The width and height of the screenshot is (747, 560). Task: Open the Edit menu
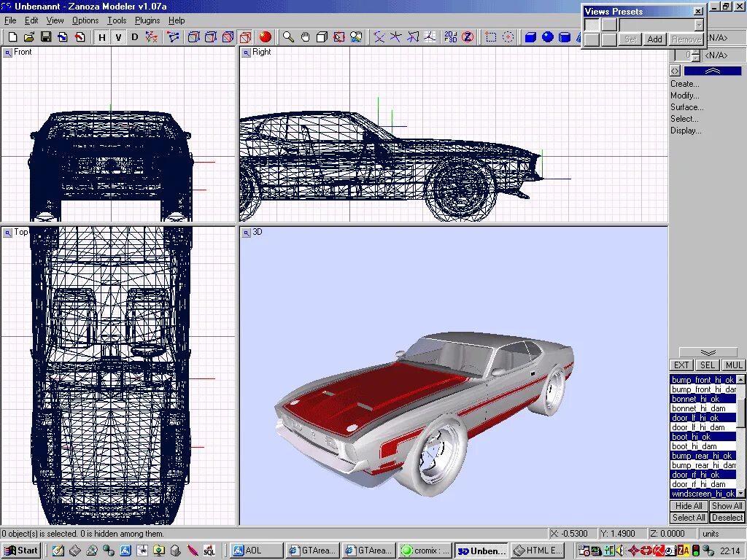pos(31,20)
